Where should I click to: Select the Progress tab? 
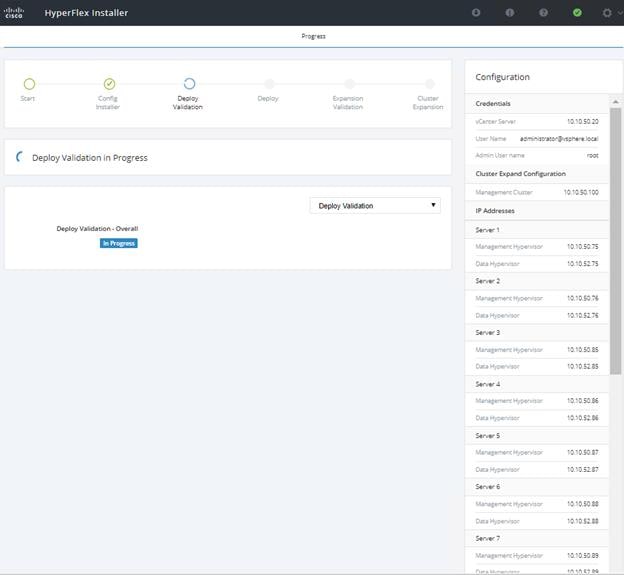click(313, 36)
